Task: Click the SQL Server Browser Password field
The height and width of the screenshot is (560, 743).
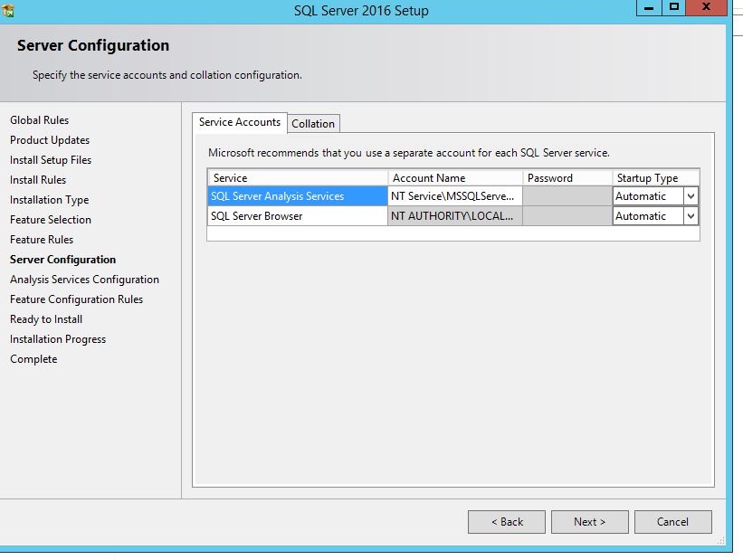Action: (567, 216)
